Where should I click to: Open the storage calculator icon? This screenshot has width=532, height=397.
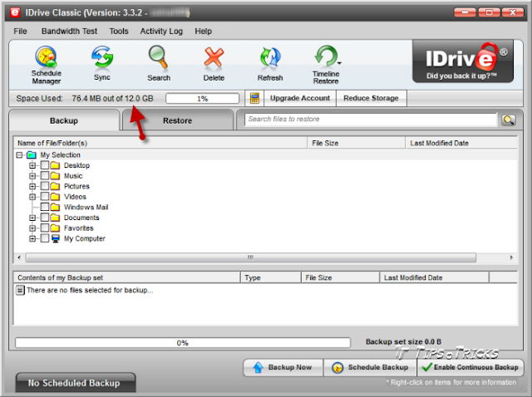(254, 98)
